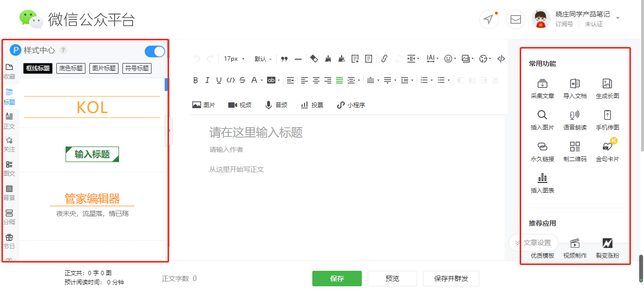Insert image via 图片 button

point(204,105)
